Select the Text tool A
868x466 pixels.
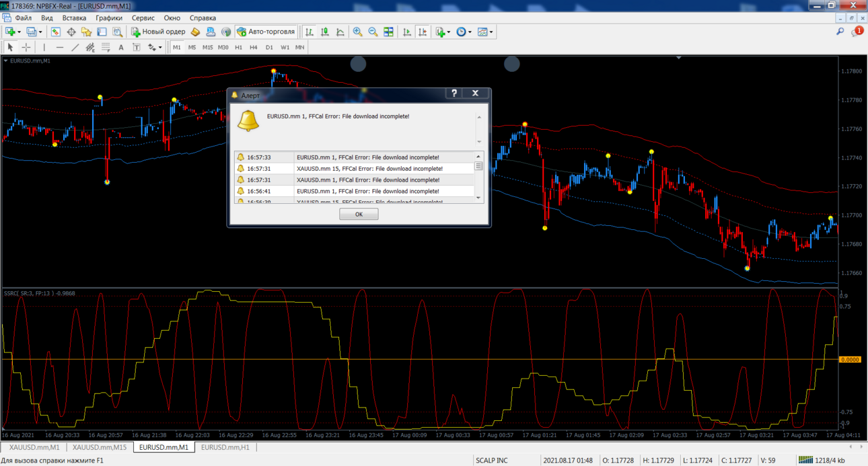[x=121, y=47]
